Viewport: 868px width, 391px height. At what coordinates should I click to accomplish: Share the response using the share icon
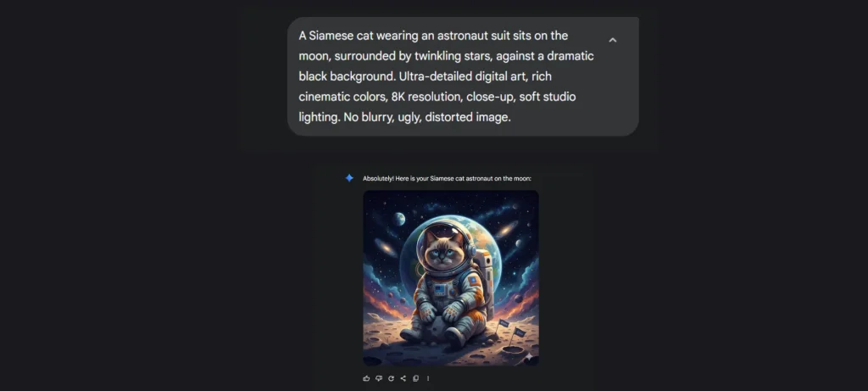click(403, 378)
